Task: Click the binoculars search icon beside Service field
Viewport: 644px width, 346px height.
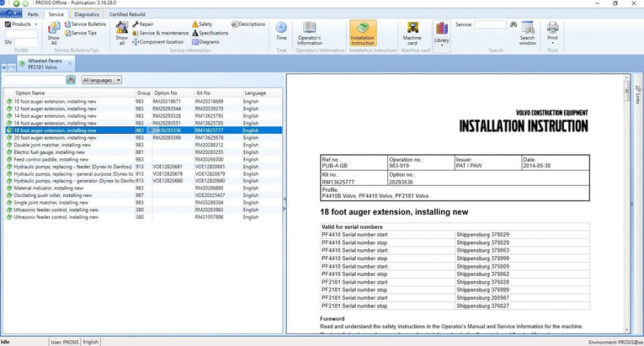Action: [514, 24]
